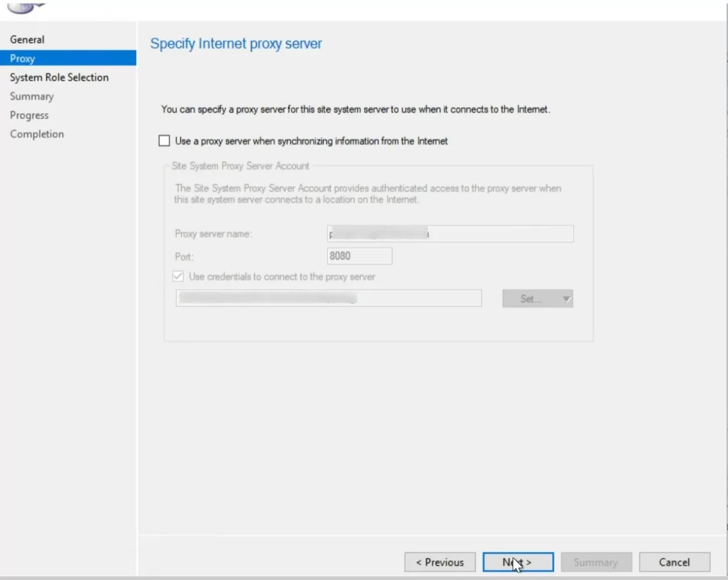Viewport: 728px width, 580px height.
Task: Toggle 'Use credentials to connect to the proxy server'
Action: 178,276
